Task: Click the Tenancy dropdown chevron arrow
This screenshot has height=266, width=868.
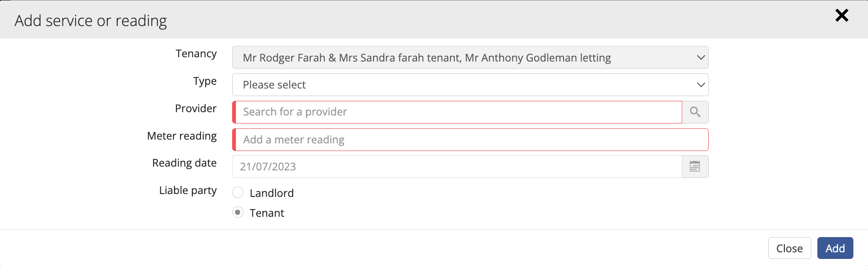Action: point(701,58)
